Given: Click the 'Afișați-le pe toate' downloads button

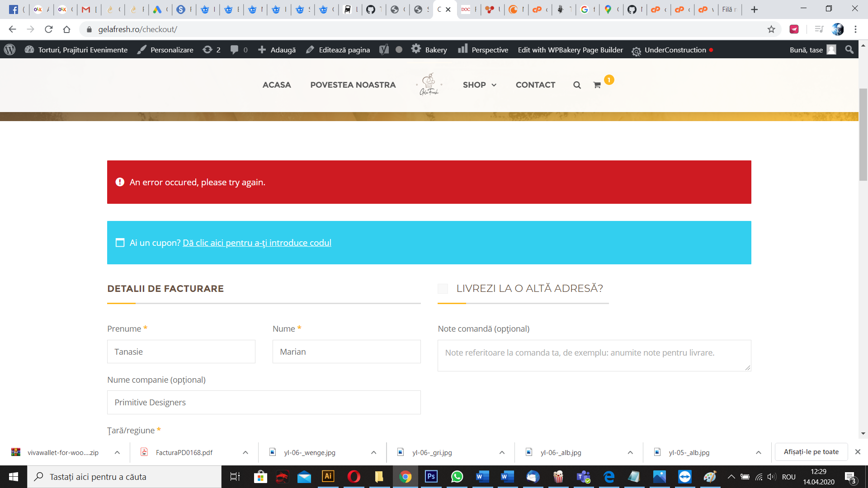Looking at the screenshot, I should pyautogui.click(x=811, y=452).
